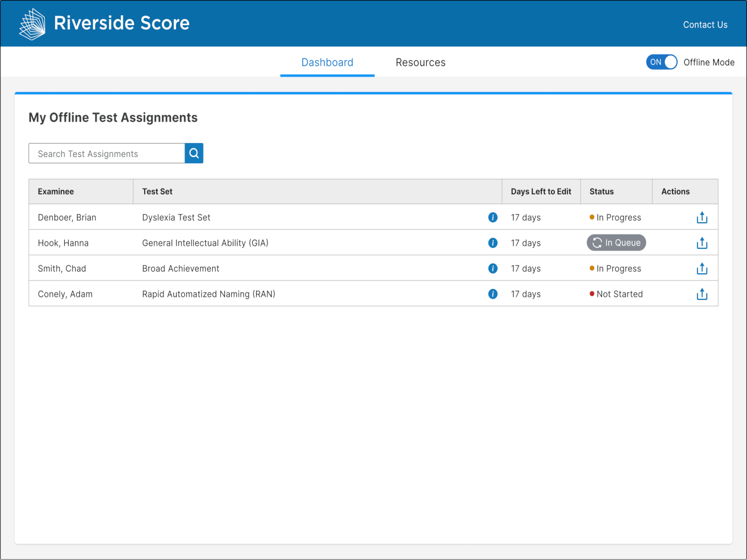This screenshot has height=560, width=747.
Task: Open info icon for Rapid Automatized Naming row
Action: click(493, 294)
